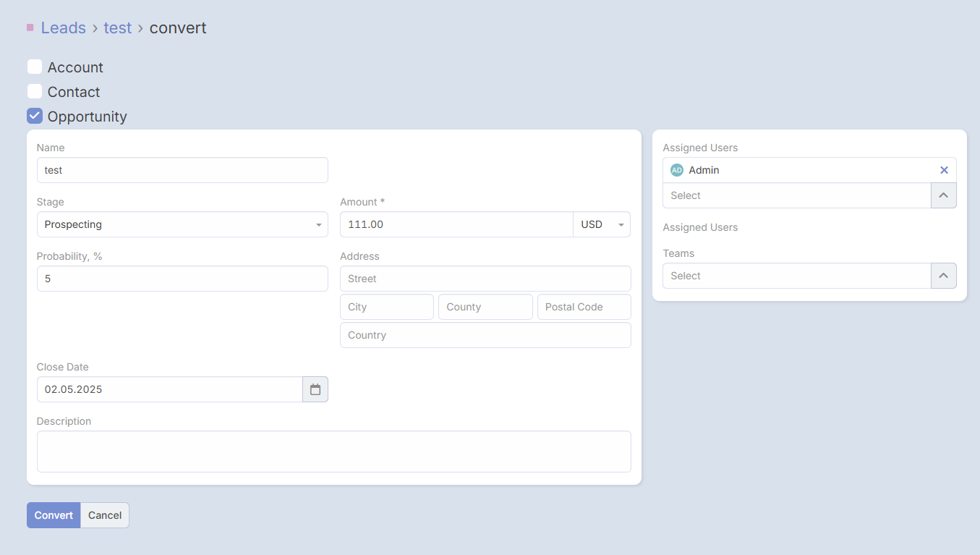Click the Admin user avatar icon

677,170
